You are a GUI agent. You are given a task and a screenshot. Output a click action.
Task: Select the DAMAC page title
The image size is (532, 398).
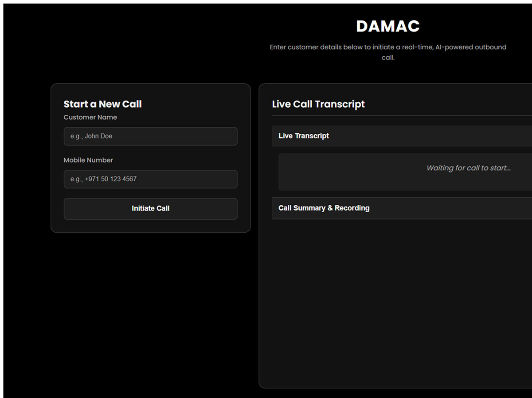(387, 26)
